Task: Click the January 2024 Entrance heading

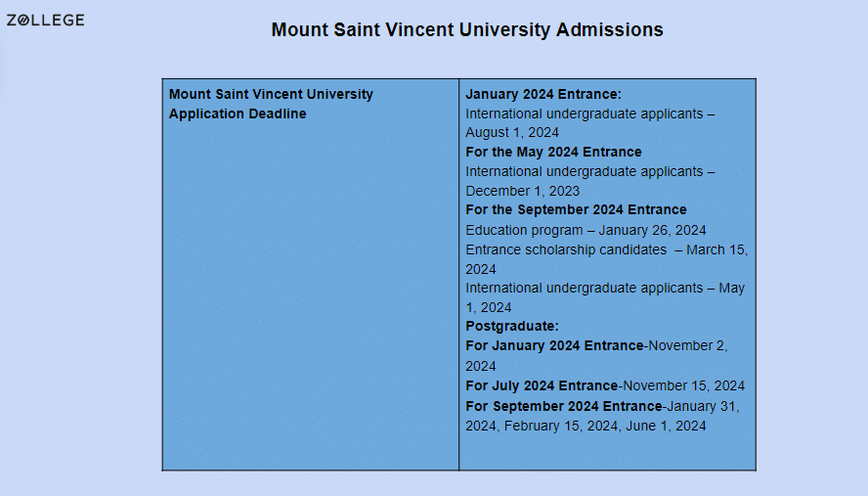Action: [x=543, y=94]
